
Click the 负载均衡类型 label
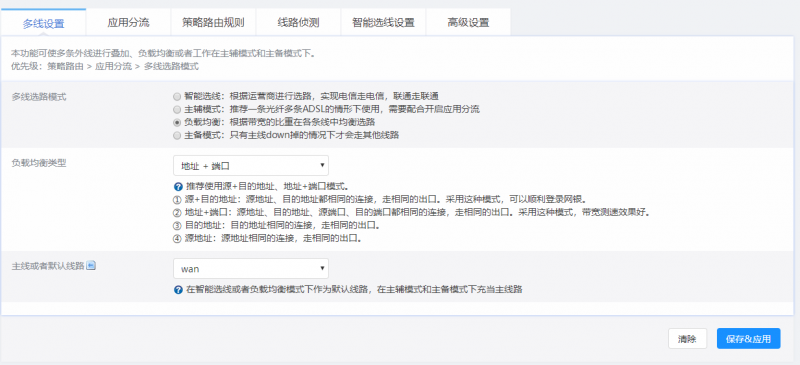[39, 163]
